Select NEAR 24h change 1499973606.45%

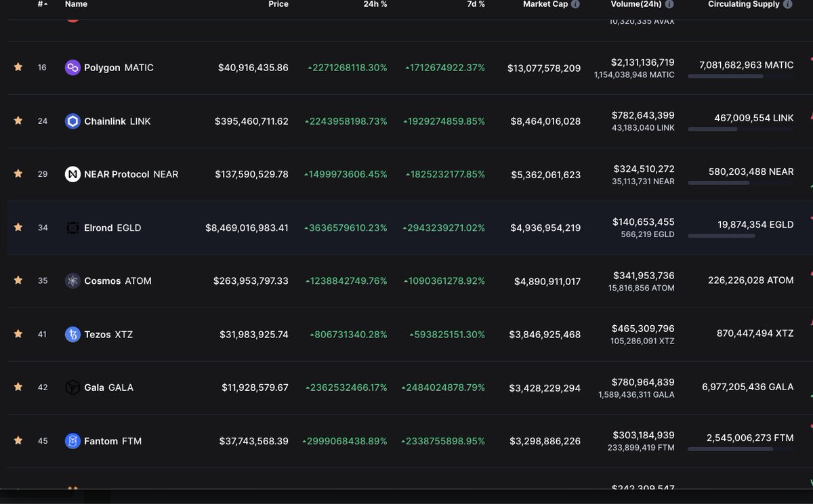(x=346, y=174)
